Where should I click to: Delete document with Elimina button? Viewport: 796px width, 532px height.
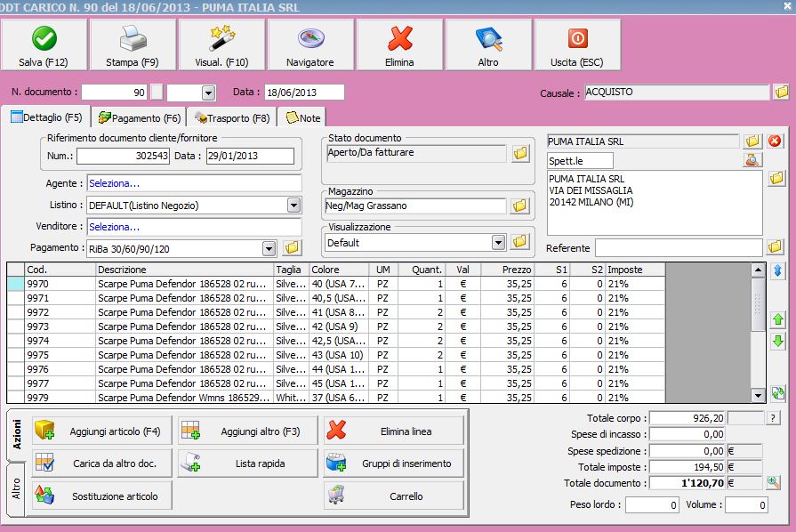point(399,44)
